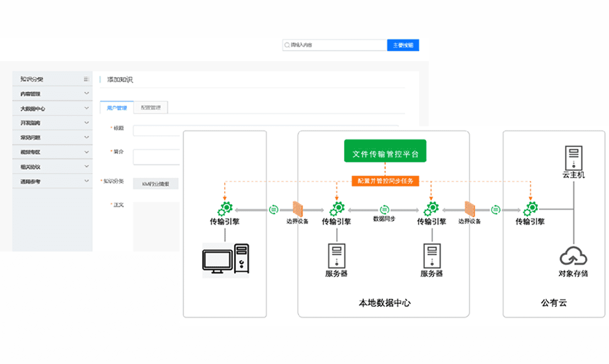
Task: Click the orange 配置并管控同步任务 label
Action: (385, 181)
